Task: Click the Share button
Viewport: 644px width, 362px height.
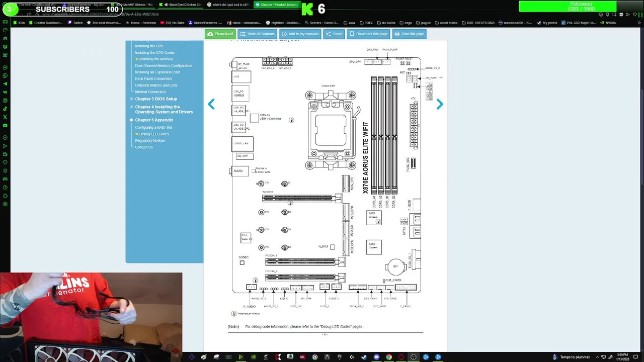Action: (x=334, y=34)
